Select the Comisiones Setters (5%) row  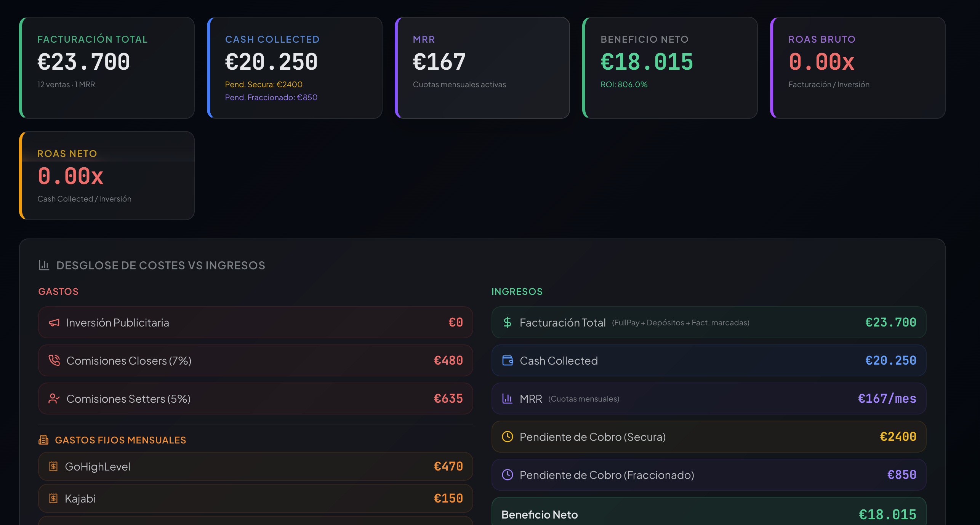coord(256,399)
